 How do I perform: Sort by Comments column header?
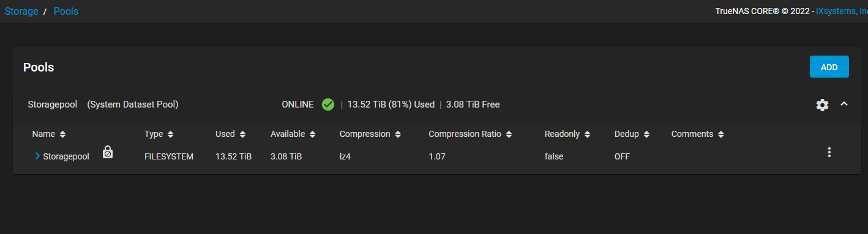pyautogui.click(x=692, y=134)
